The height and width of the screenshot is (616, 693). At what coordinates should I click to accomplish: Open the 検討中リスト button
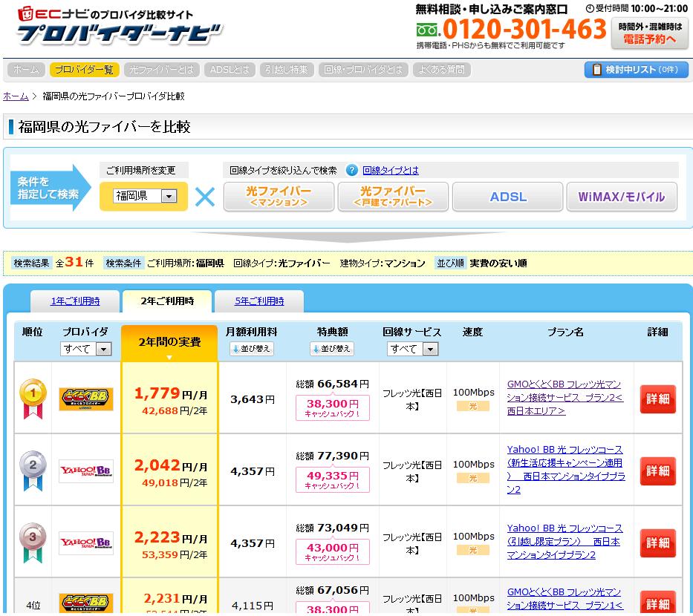coord(637,69)
